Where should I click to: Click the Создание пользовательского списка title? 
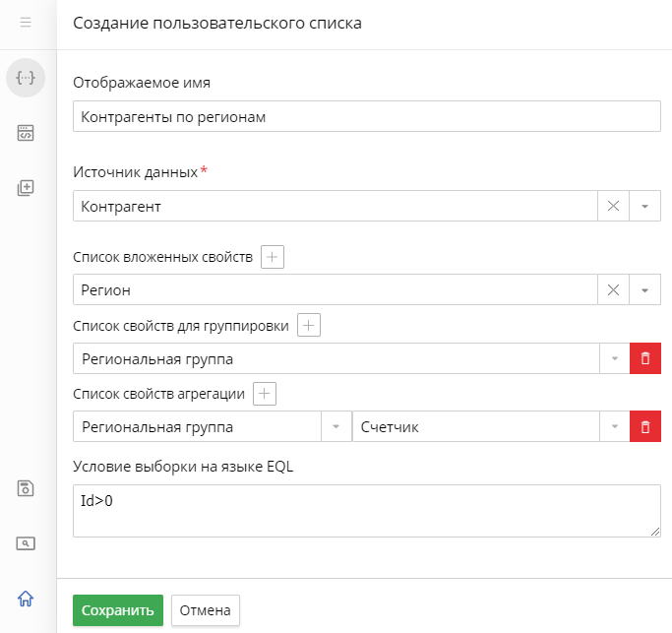click(217, 23)
